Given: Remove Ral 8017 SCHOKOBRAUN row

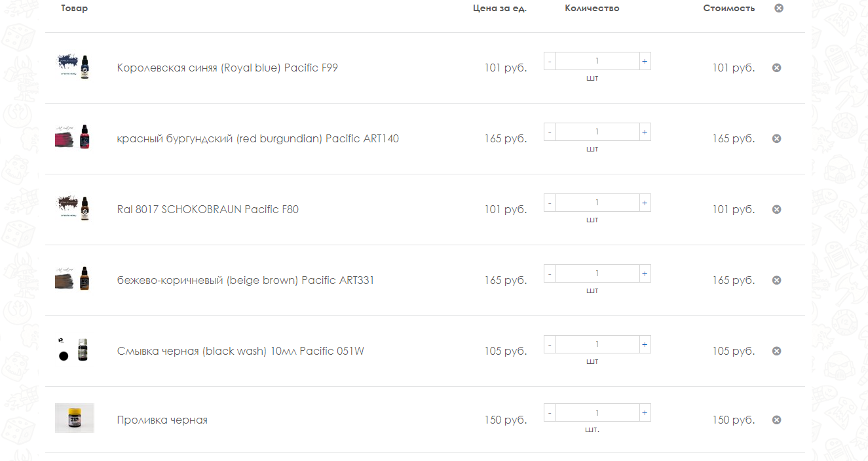Looking at the screenshot, I should (x=777, y=209).
